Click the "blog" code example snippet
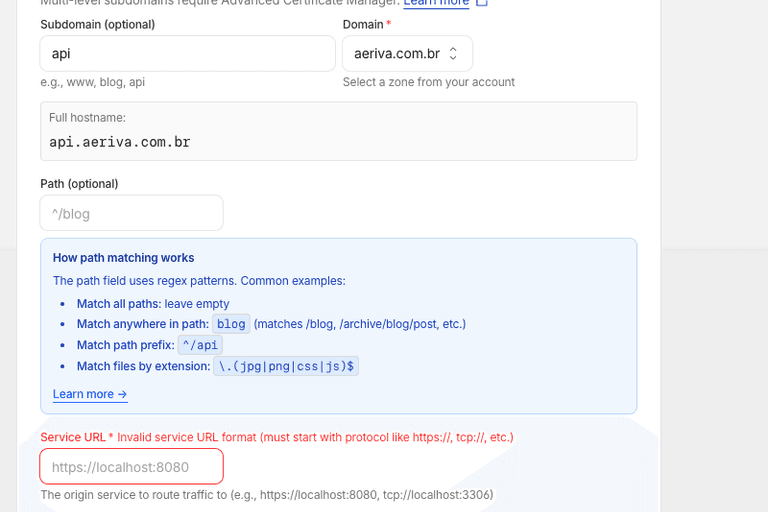 [x=231, y=324]
